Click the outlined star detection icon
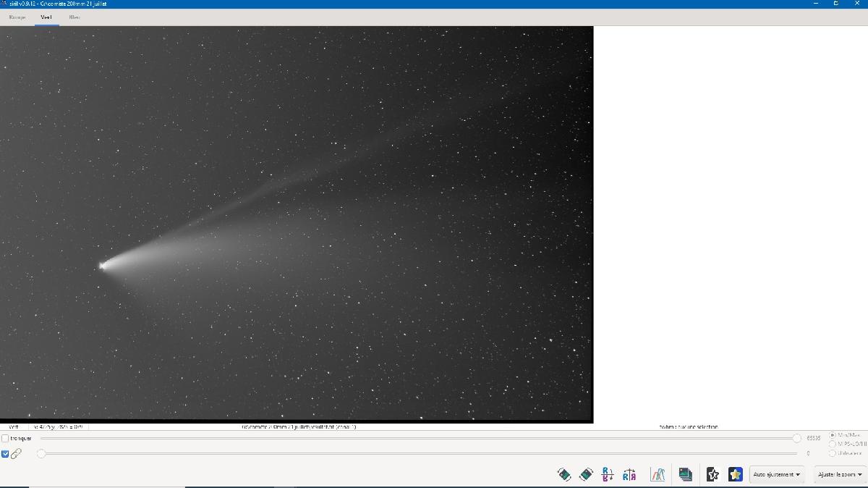 712,474
